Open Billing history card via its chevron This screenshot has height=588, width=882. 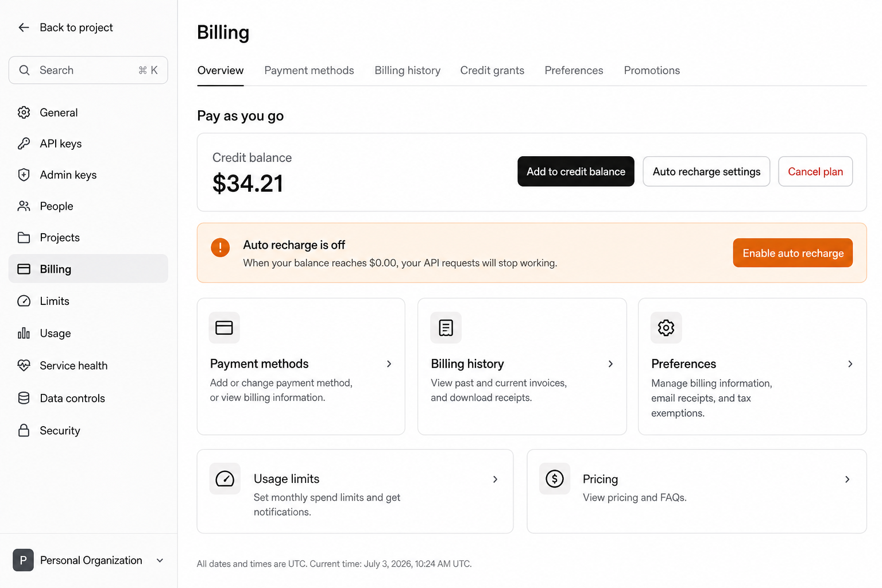point(610,364)
